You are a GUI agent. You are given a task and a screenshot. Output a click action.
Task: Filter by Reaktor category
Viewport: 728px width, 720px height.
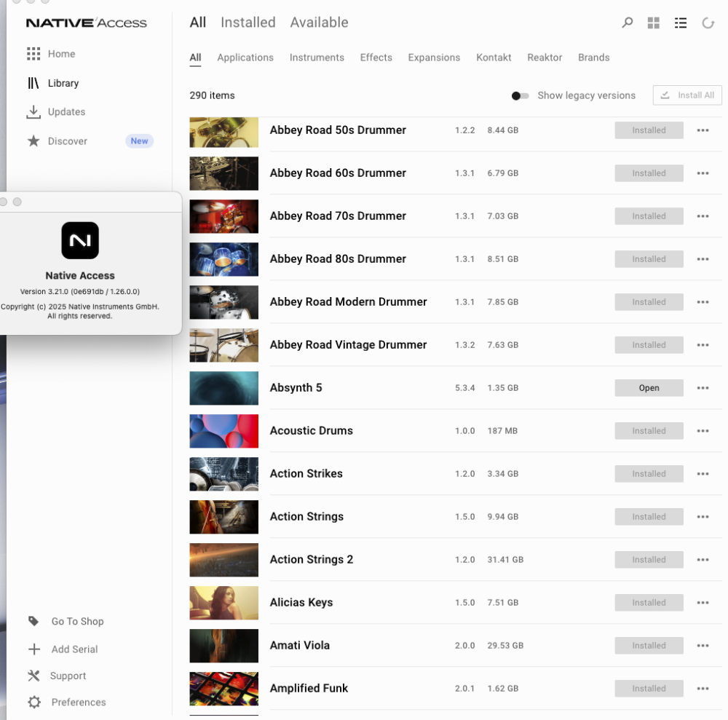[545, 58]
